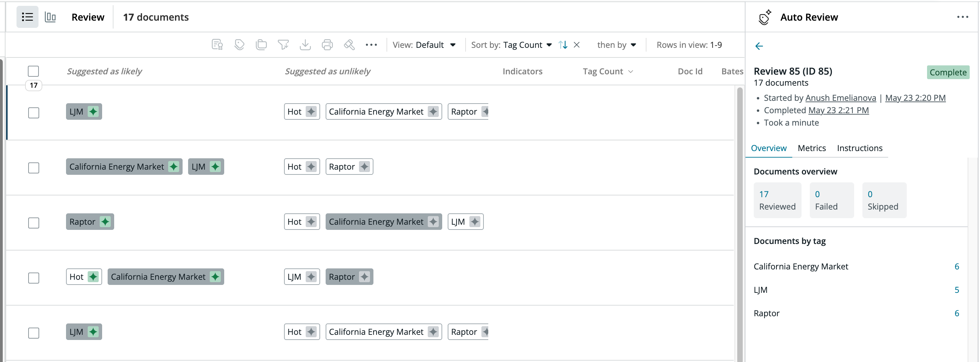Click the 17 selected count badge
Image resolution: width=980 pixels, height=362 pixels.
33,85
